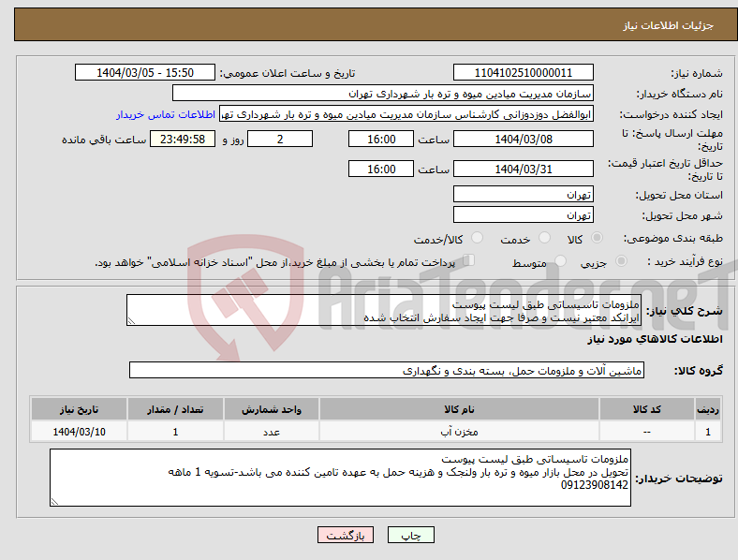
Task: Click the نوع فرآیند خرید label
Action: coord(686,261)
